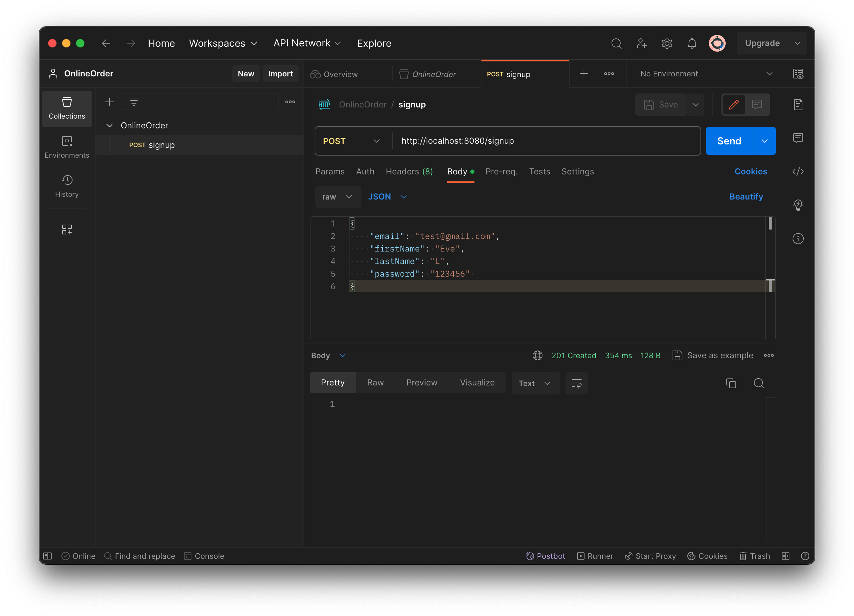
Task: Toggle the bottom-left sidebar visibility icon
Action: (x=47, y=556)
